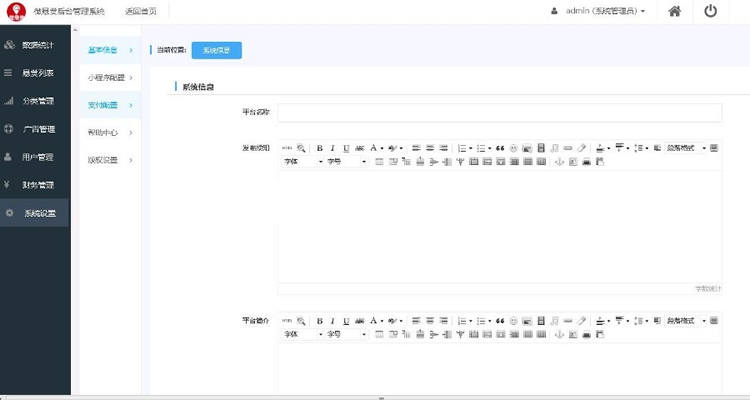The height and width of the screenshot is (400, 750).
Task: Click the power logout icon
Action: click(711, 11)
